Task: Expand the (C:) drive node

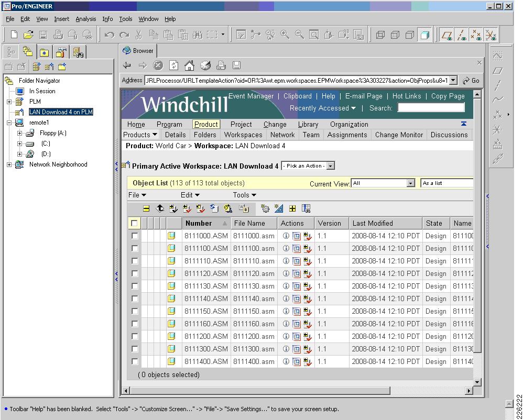Action: pos(20,143)
